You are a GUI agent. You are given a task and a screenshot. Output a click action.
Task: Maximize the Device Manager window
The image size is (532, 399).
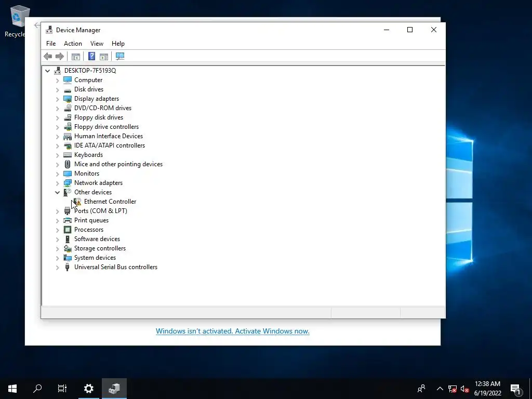pyautogui.click(x=410, y=30)
